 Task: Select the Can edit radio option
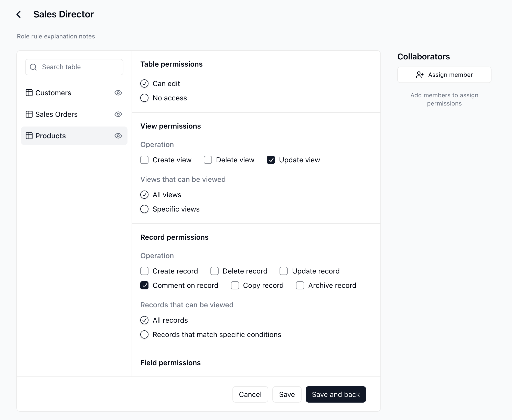coord(144,83)
